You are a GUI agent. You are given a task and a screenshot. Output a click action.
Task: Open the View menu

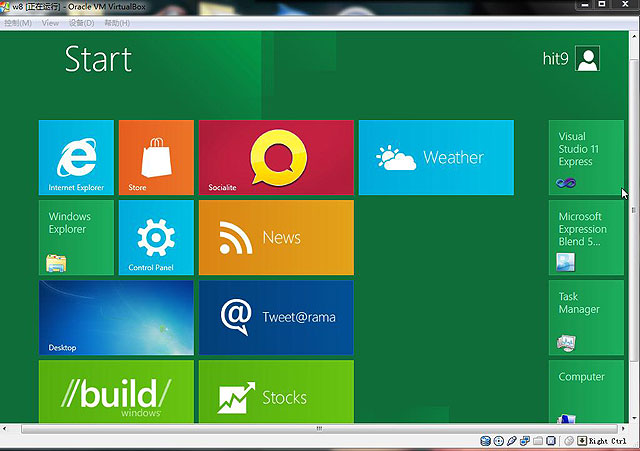tap(50, 23)
